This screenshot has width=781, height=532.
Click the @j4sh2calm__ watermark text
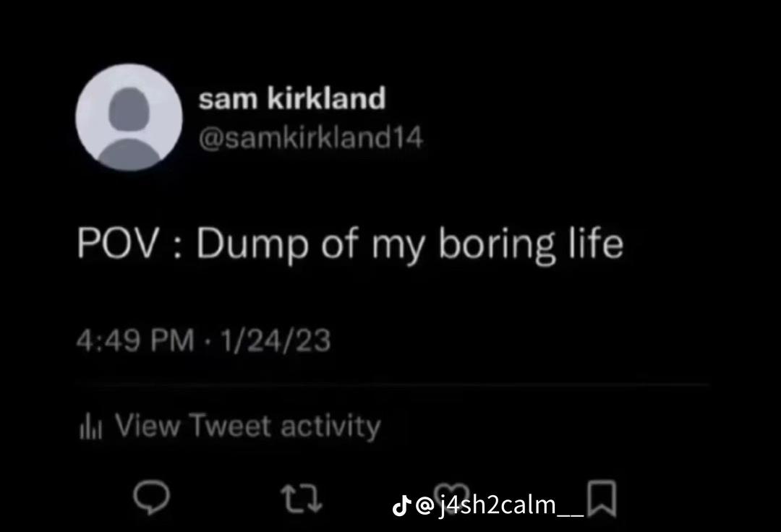pos(500,506)
